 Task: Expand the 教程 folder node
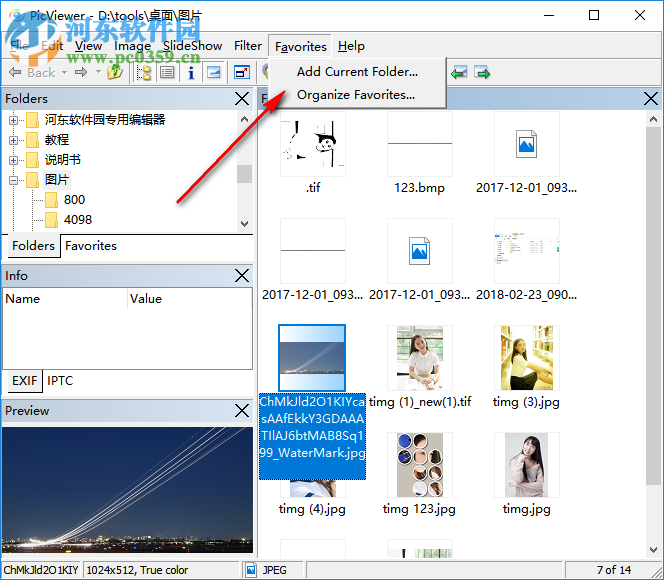tap(13, 140)
